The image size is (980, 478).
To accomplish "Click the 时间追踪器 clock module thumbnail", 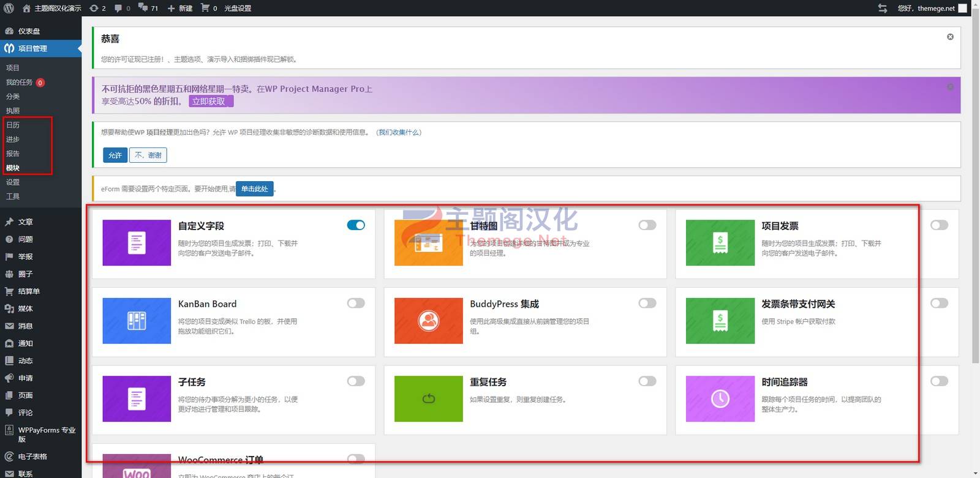I will pos(720,399).
